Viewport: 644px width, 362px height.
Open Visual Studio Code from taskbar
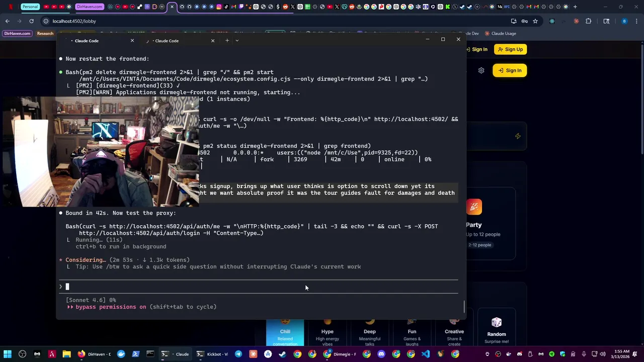pos(426,354)
